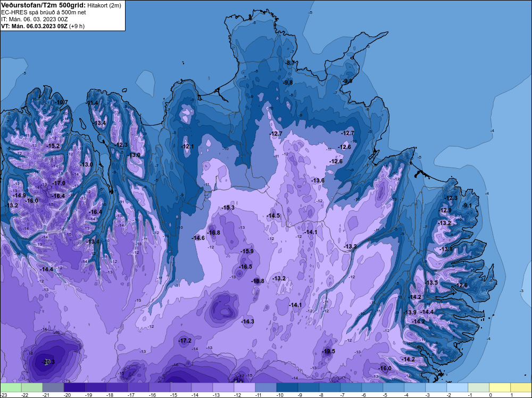Click the -6 label on the legend scale
Image resolution: width=532 pixels, height=398 pixels.
pos(365,395)
